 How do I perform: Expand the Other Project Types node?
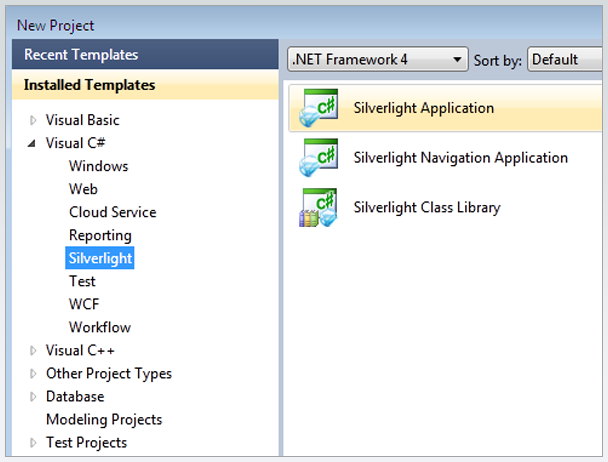[x=33, y=374]
